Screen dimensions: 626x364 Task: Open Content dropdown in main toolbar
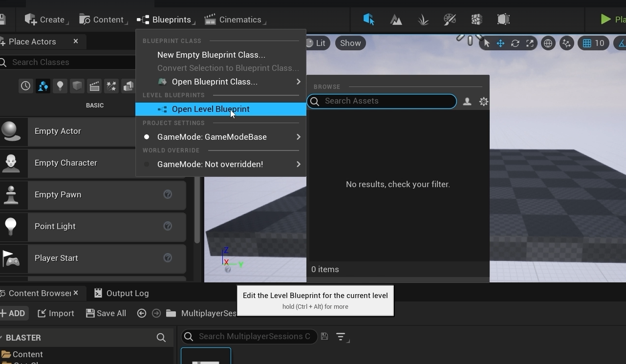pyautogui.click(x=103, y=20)
